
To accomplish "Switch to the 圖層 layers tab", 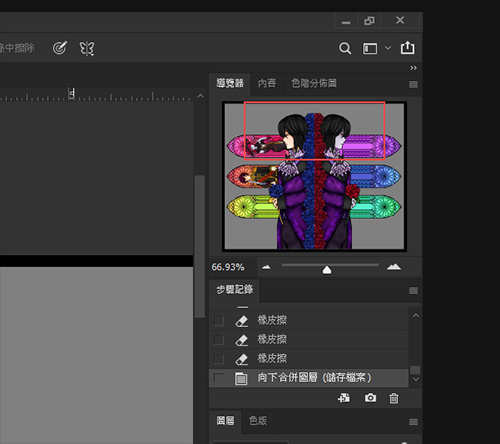I will [x=225, y=421].
